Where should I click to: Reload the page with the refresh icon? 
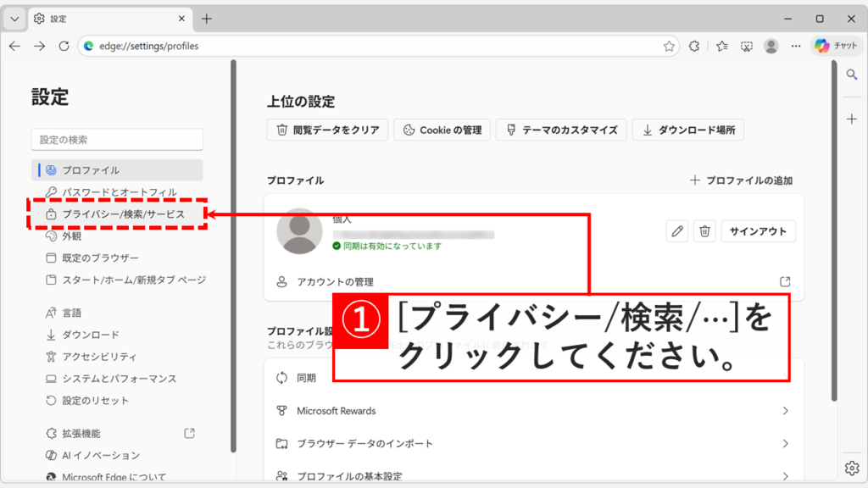[x=62, y=46]
